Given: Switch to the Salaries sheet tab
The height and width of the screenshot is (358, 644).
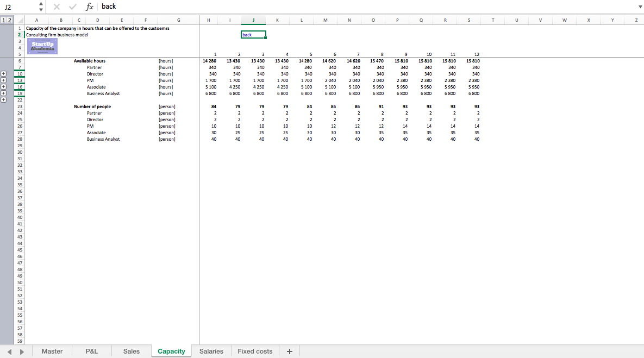Looking at the screenshot, I should [211, 351].
